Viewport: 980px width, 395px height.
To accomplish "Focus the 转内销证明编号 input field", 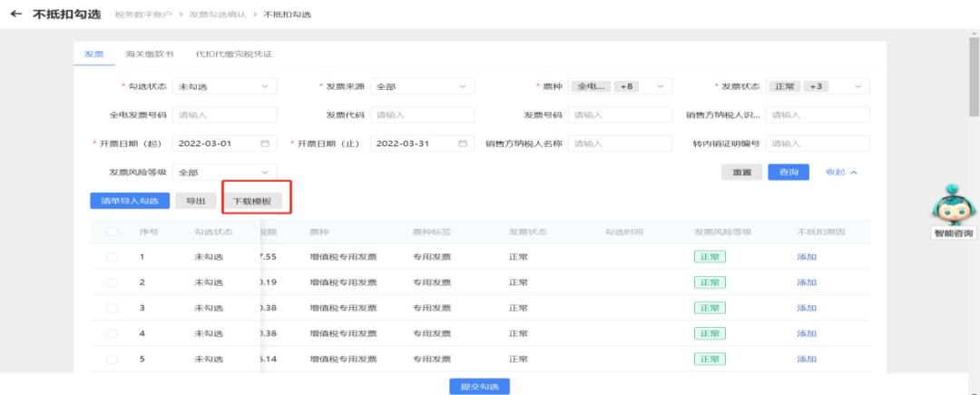I will click(x=818, y=143).
